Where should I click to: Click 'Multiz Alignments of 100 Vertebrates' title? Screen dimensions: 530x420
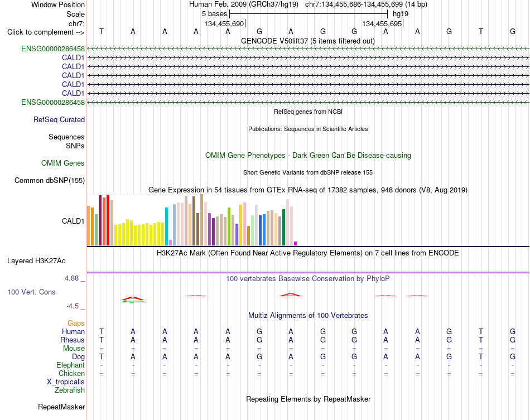(308, 316)
